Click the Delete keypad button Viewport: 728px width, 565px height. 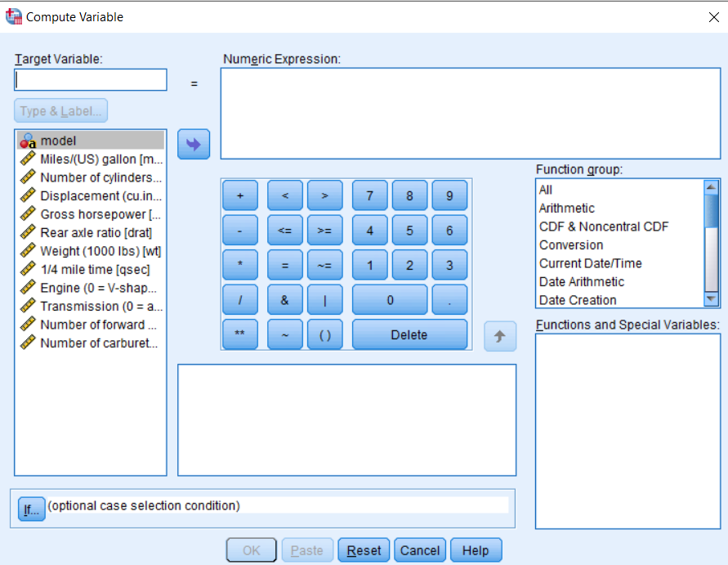tap(409, 334)
